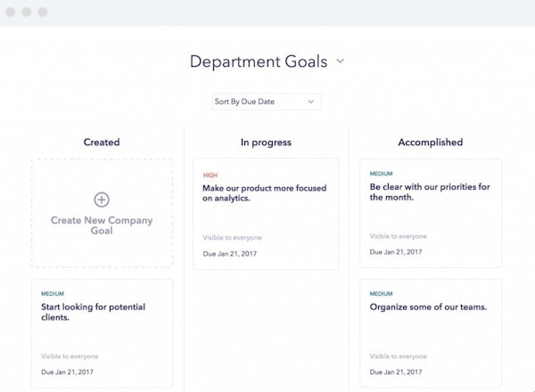Click due date on potential clients card
The height and width of the screenshot is (392, 535).
click(x=67, y=372)
